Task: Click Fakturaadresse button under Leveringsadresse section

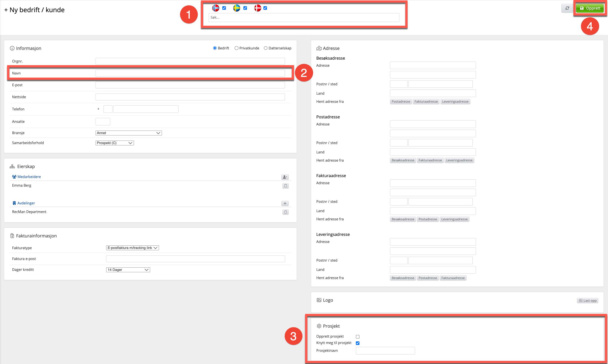Action: point(453,278)
